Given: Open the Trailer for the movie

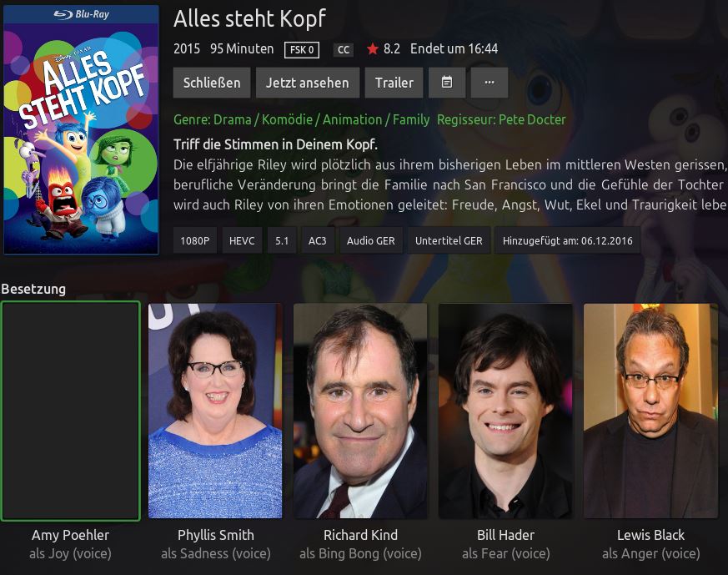Looking at the screenshot, I should (394, 83).
